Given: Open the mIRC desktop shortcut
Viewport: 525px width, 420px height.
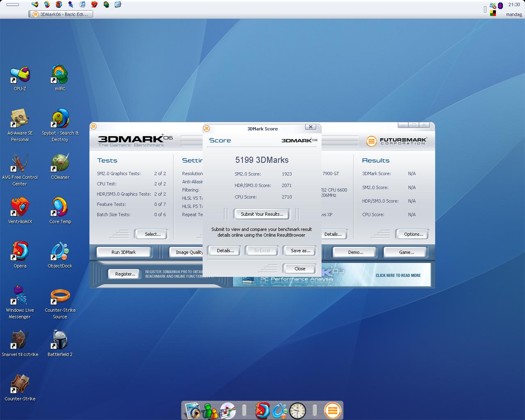Looking at the screenshot, I should [60, 78].
